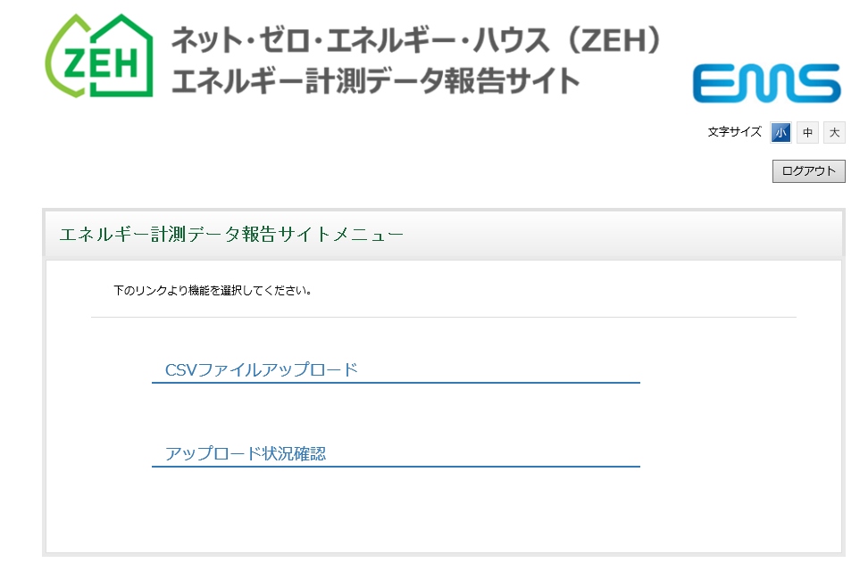Click the ネット・ゼロ・エネルギー・ハウス(ZEH) title line
Screen dimensions: 868x588
coord(416,40)
